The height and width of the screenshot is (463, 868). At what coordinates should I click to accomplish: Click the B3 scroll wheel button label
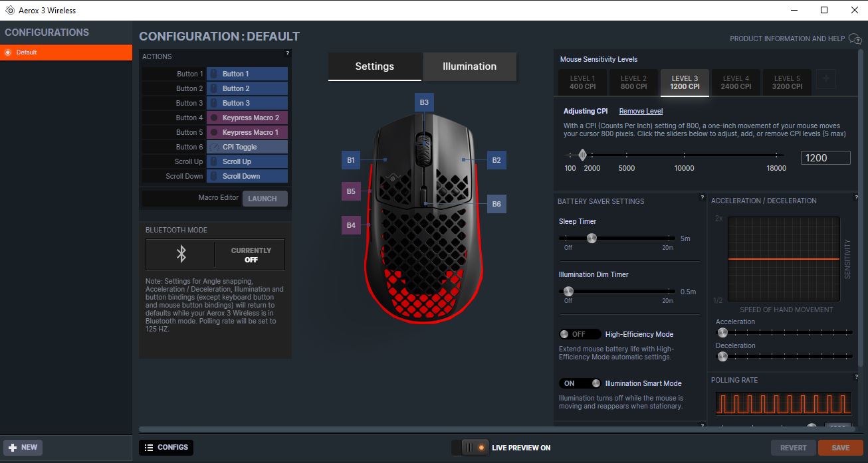pyautogui.click(x=424, y=102)
